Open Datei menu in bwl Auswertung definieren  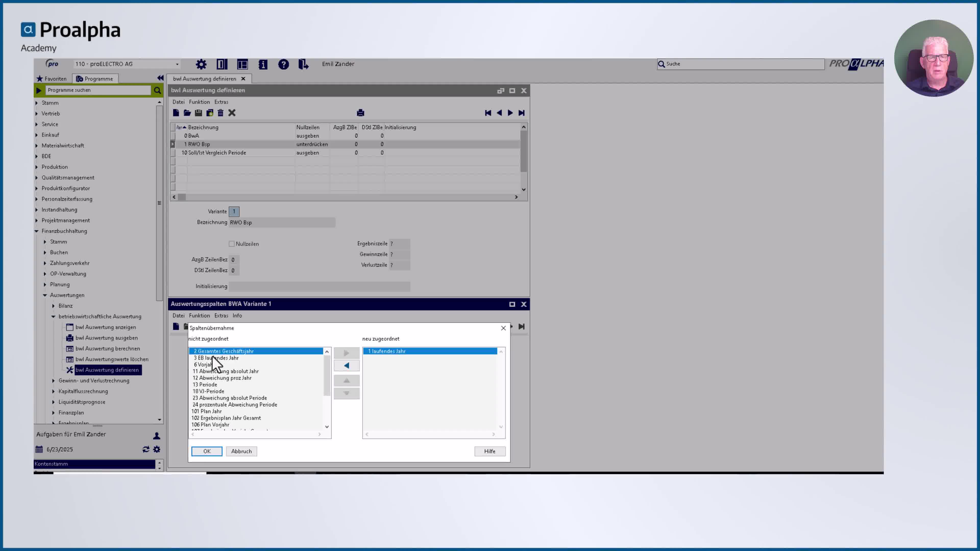point(178,102)
